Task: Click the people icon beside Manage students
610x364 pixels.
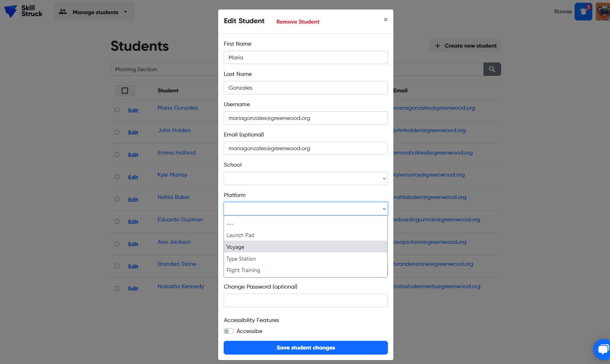Action: (63, 12)
